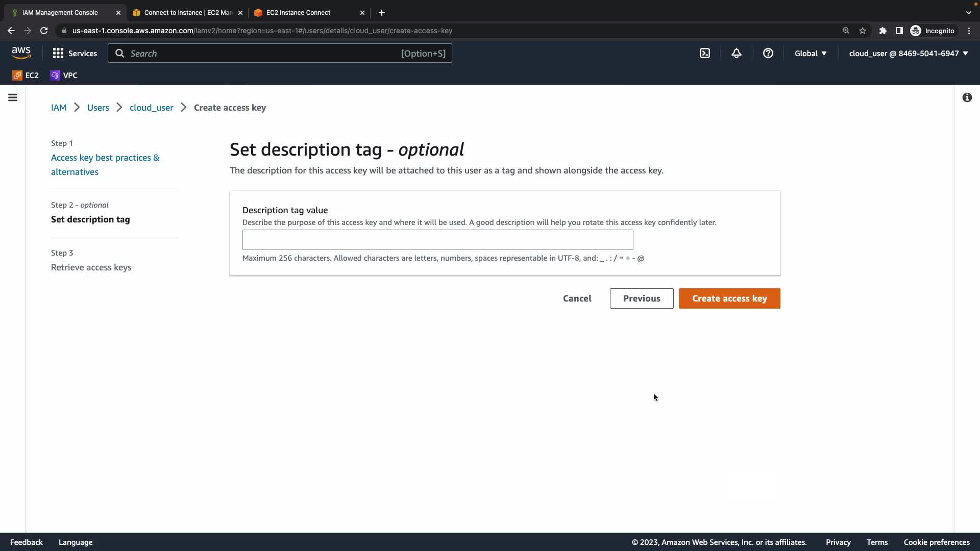Open the notifications bell

(736, 53)
